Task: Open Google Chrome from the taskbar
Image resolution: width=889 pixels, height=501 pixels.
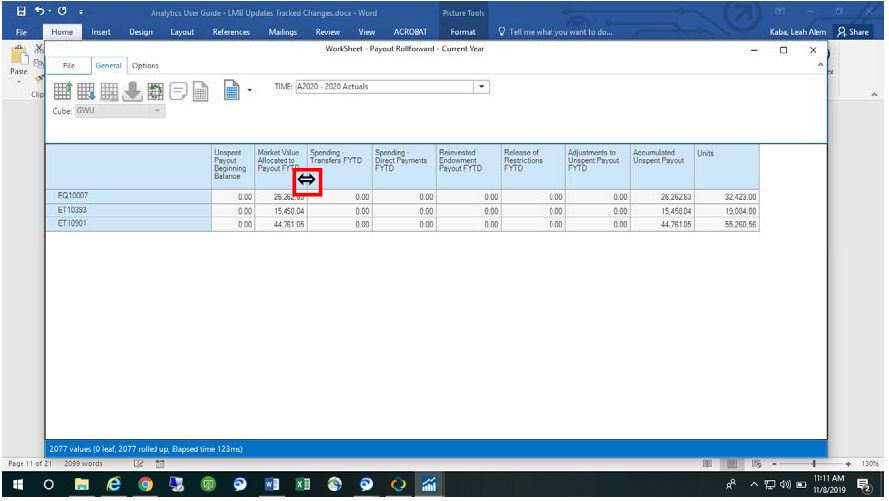Action: point(145,485)
